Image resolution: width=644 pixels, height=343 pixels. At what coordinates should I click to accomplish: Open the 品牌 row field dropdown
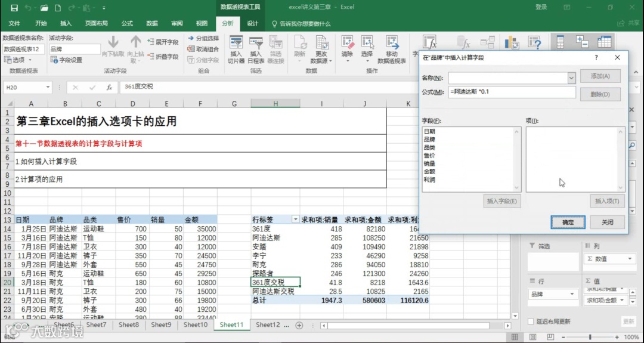(572, 294)
